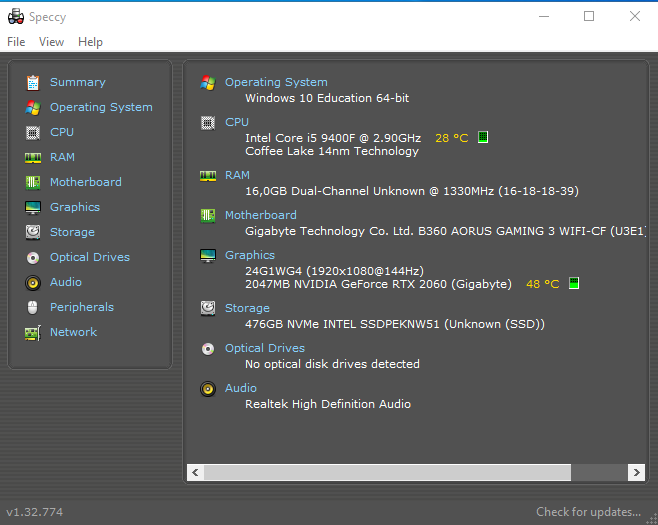Click the Windows 10 Education 64-bit text
Image resolution: width=658 pixels, height=525 pixels.
(327, 98)
